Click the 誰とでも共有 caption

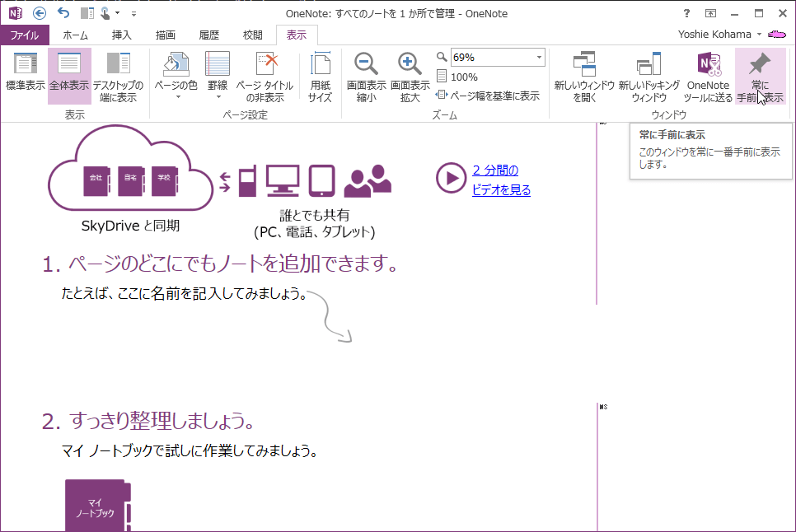314,215
